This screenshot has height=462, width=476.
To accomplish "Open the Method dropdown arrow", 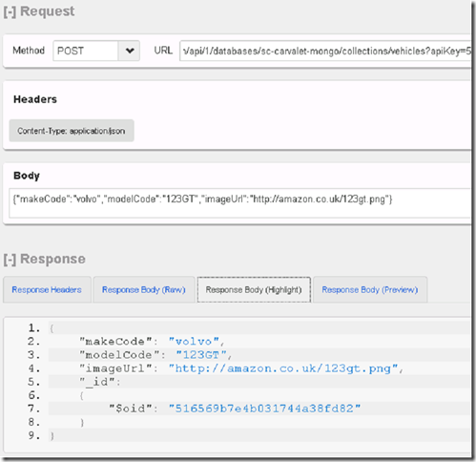I will [129, 51].
